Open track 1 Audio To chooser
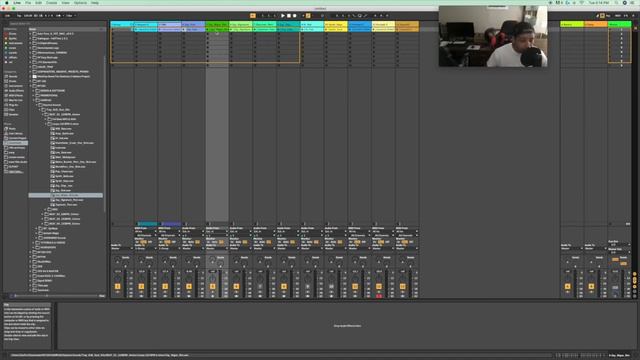This screenshot has width=640, height=360. pos(122,248)
